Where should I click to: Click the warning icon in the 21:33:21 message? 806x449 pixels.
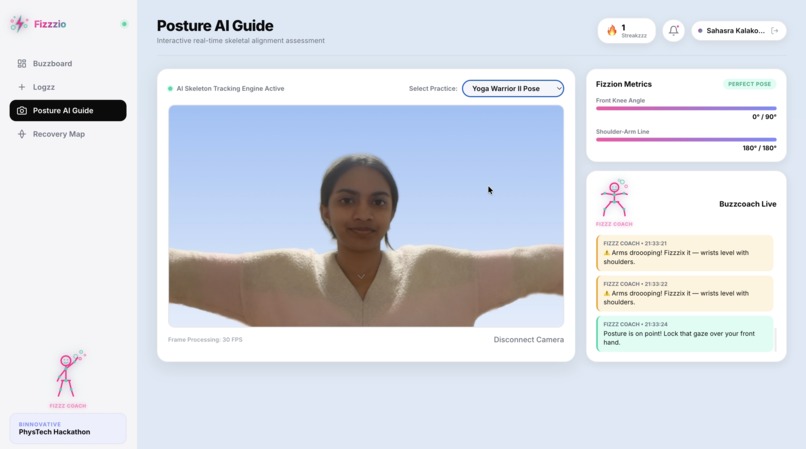pos(607,253)
